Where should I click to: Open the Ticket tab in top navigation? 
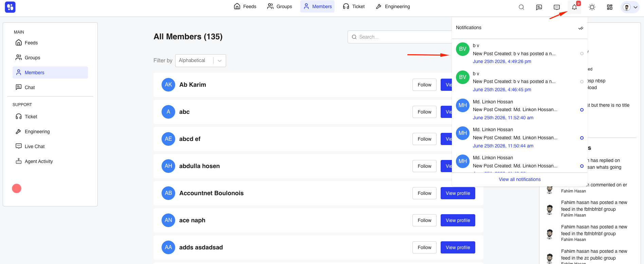point(354,6)
